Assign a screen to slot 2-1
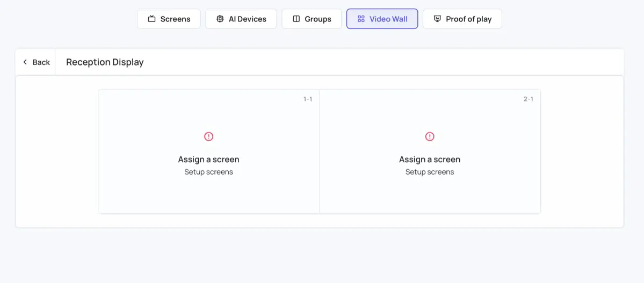 (430, 159)
